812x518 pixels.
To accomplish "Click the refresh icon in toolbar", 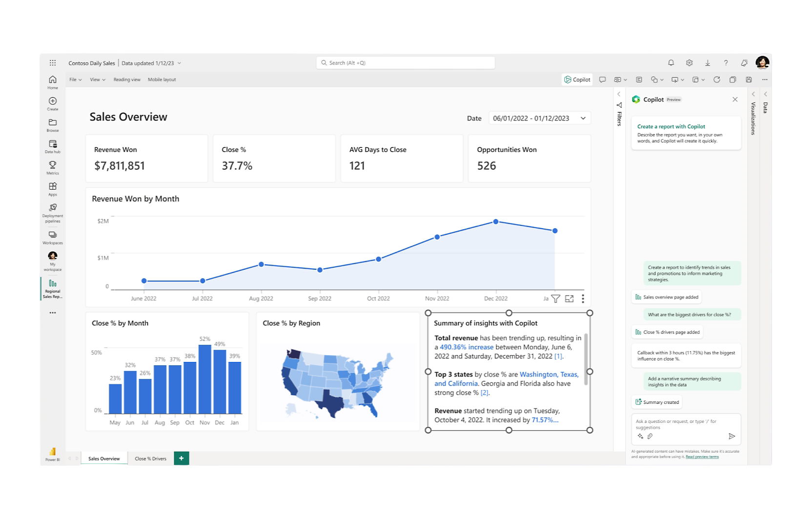I will [716, 80].
